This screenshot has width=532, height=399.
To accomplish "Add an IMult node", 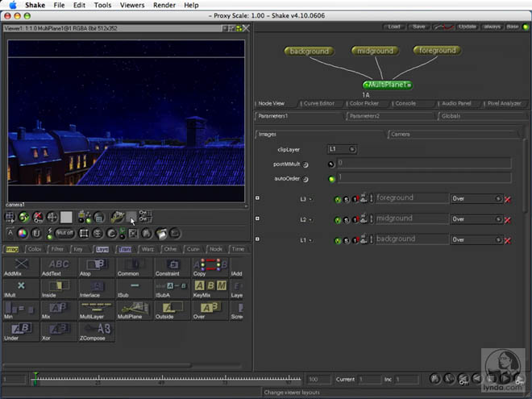I will (21, 289).
